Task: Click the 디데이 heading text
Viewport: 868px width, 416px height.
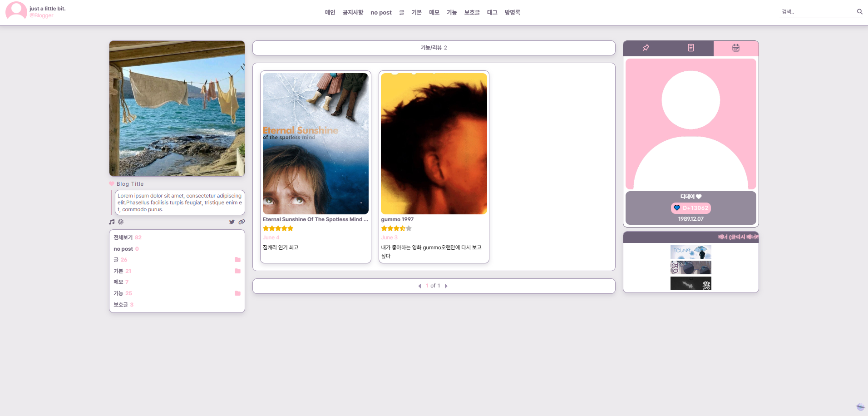Action: 691,197
